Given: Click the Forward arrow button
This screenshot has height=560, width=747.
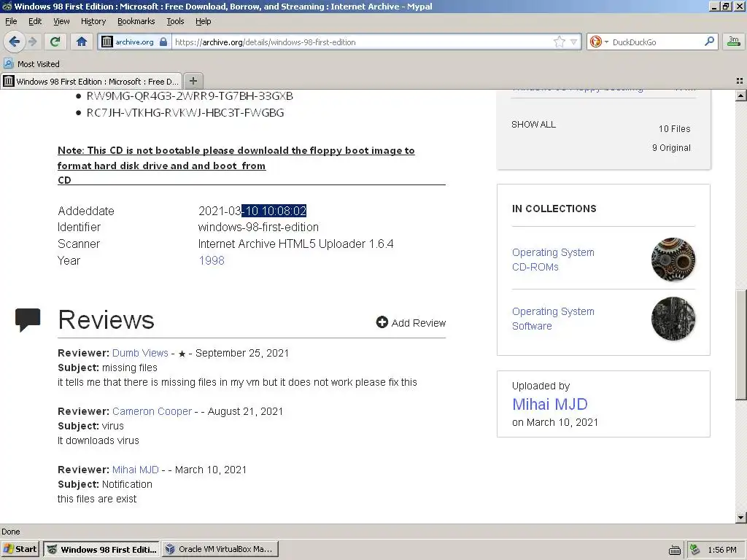Looking at the screenshot, I should (32, 42).
